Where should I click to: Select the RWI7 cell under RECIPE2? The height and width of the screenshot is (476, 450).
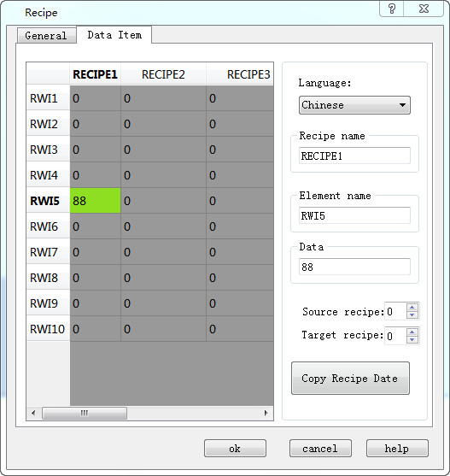[163, 252]
